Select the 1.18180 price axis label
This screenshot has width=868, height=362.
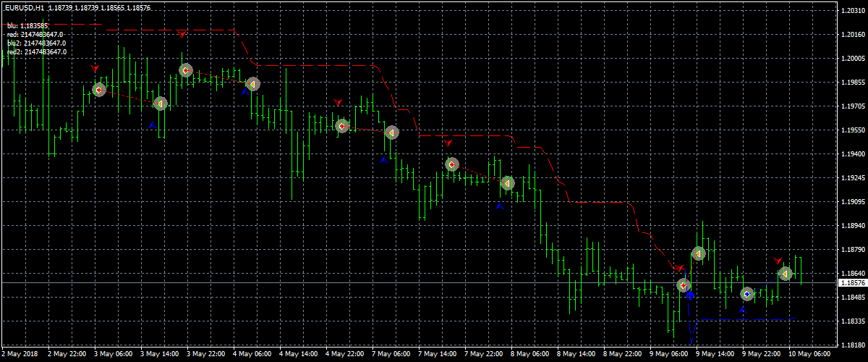click(854, 345)
